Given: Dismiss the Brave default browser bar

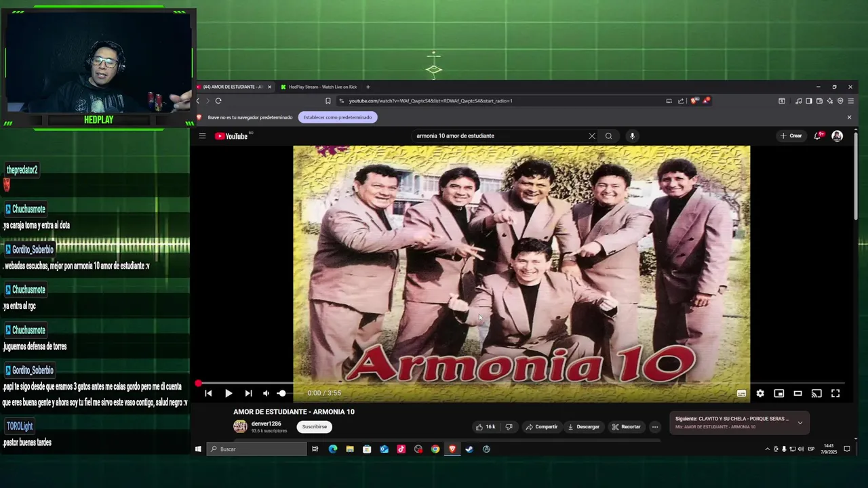Looking at the screenshot, I should [x=849, y=117].
